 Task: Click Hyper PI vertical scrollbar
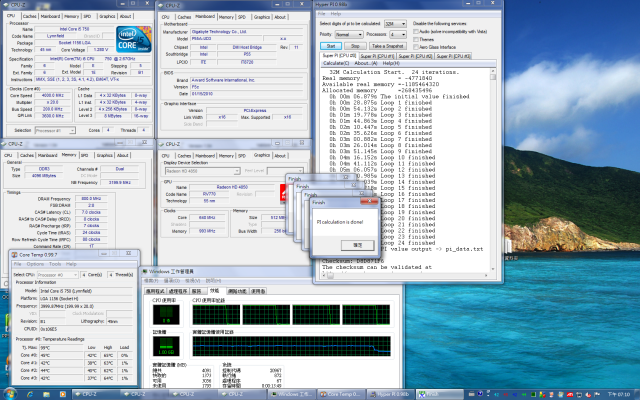493,171
